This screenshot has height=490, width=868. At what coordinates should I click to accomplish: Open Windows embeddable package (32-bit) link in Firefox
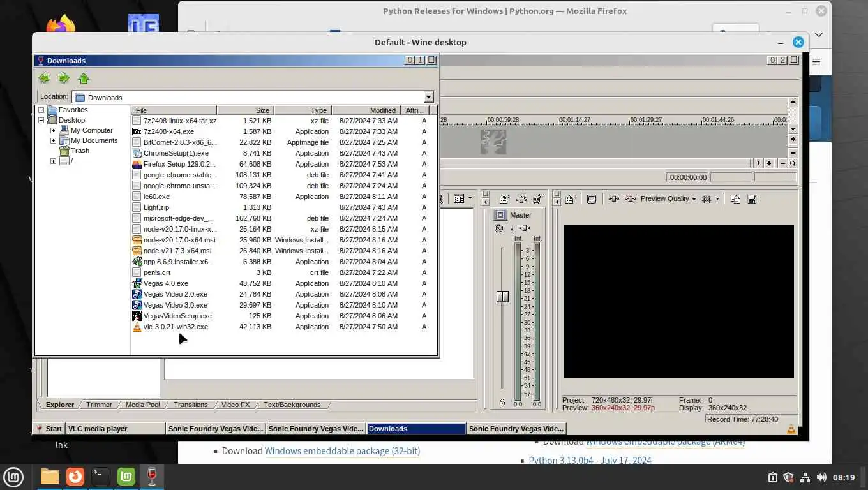tap(342, 451)
